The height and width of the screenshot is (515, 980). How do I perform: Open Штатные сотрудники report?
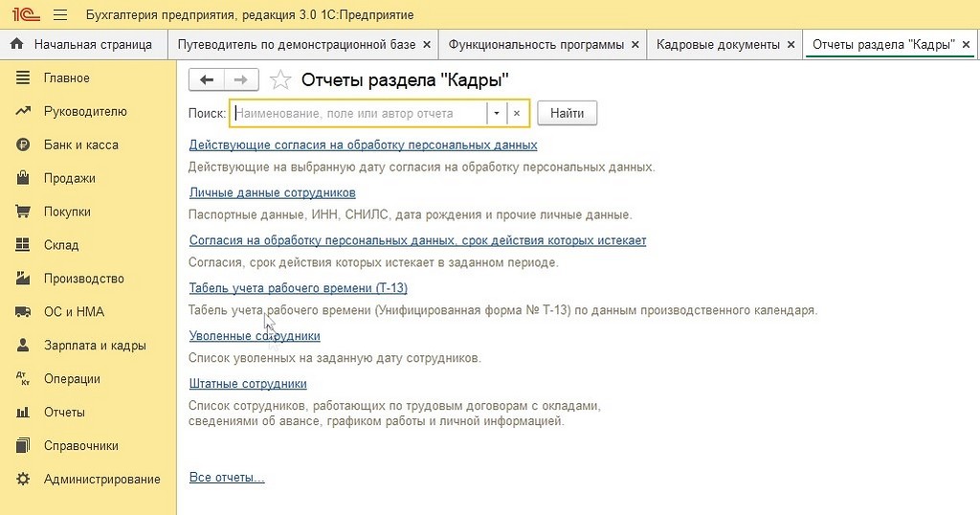(x=248, y=384)
